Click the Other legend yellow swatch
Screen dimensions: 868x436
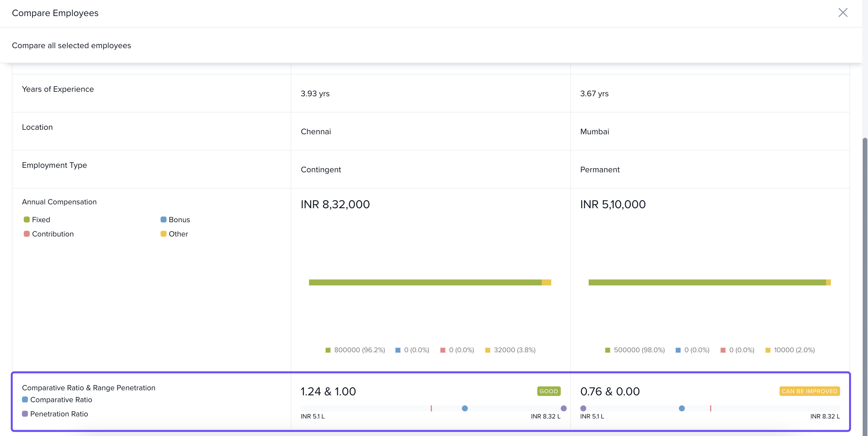click(x=164, y=234)
